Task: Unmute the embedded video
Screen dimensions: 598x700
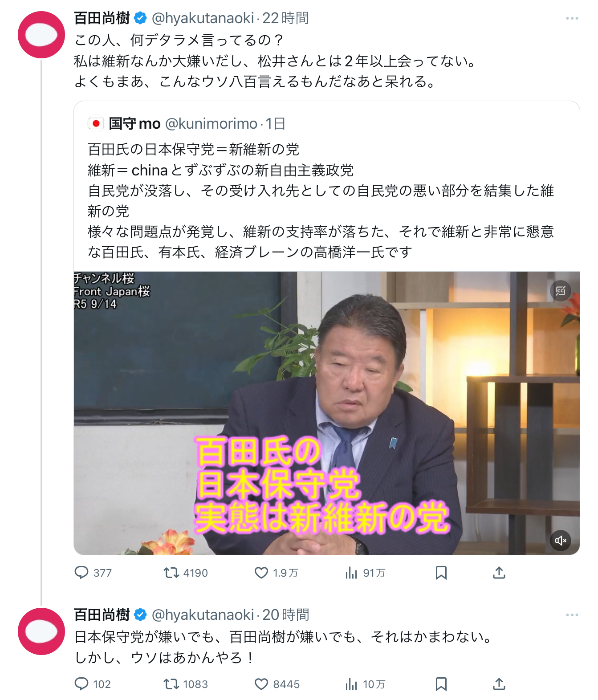Action: pyautogui.click(x=561, y=541)
